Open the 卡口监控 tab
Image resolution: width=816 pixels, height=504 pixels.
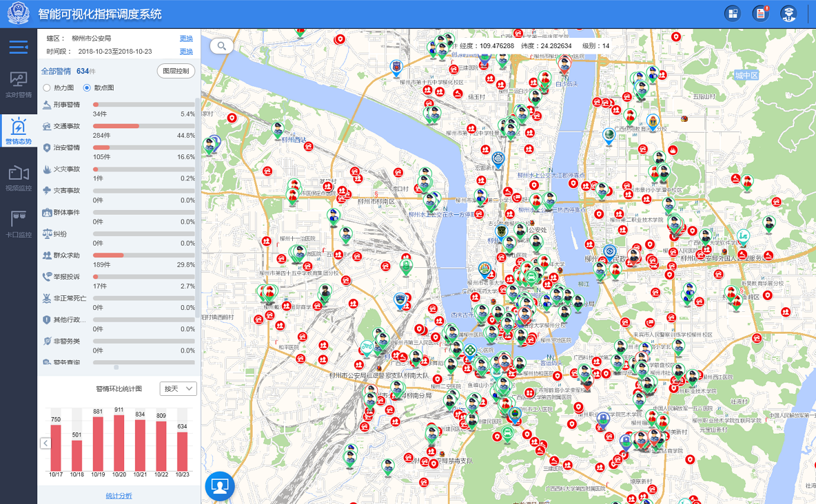[x=19, y=224]
